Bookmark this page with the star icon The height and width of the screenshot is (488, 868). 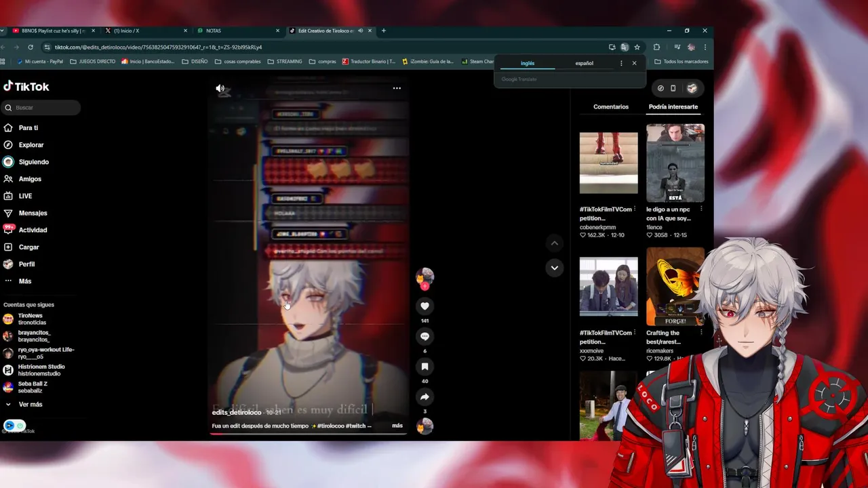tap(637, 47)
